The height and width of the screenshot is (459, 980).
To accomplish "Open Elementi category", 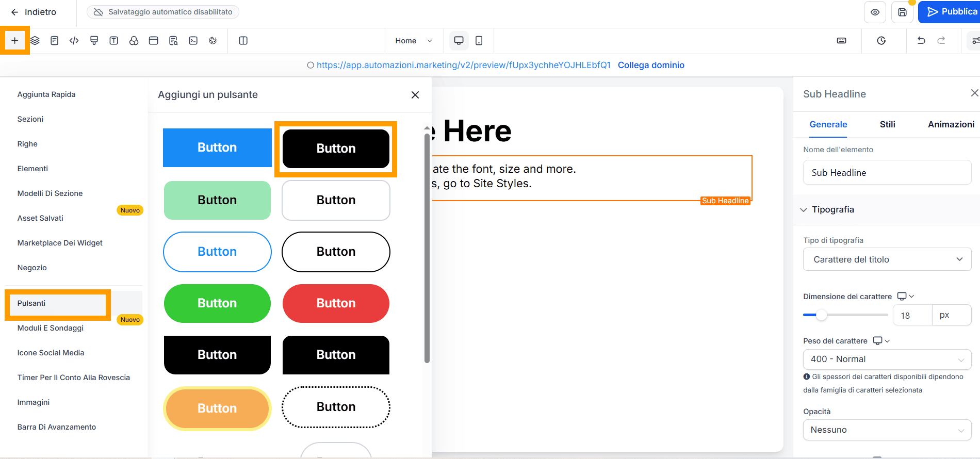I will (x=32, y=169).
